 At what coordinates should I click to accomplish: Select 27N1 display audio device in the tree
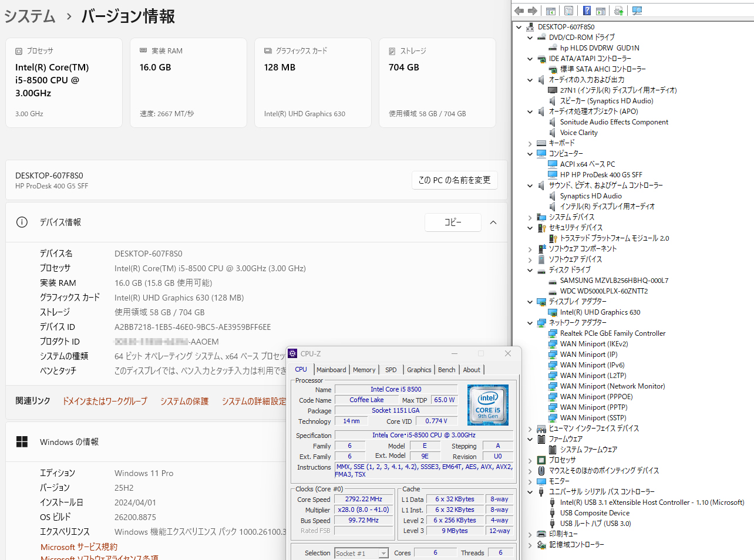[x=618, y=90]
